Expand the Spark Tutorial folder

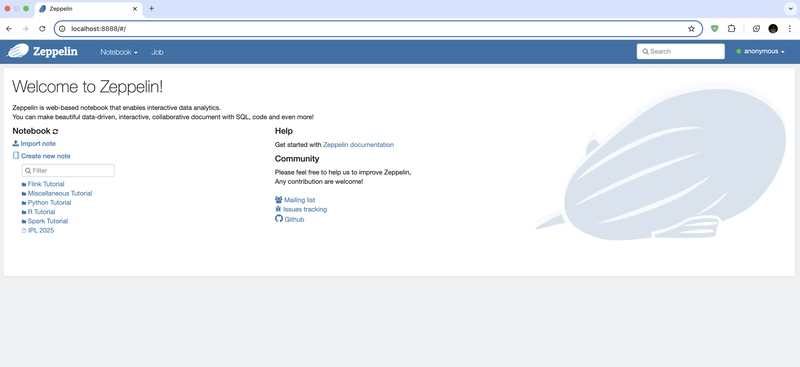coord(47,221)
